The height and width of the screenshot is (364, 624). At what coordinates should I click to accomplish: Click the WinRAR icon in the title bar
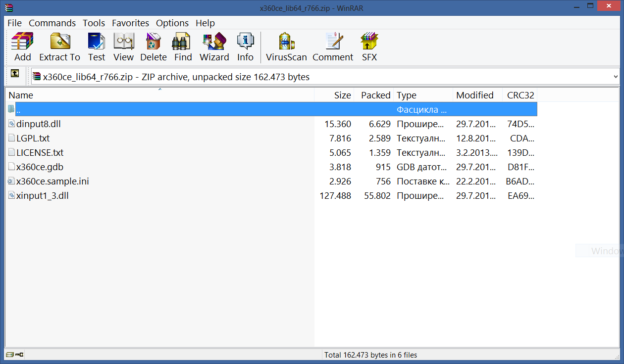[x=9, y=7]
